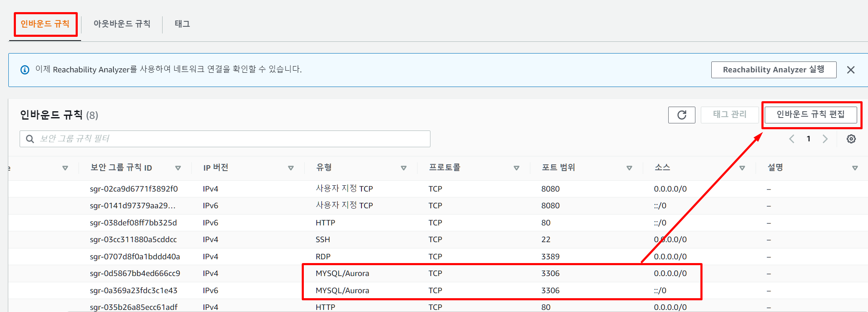Select rule sgr-0141d97379aa29…
This screenshot has width=868, height=312.
(132, 206)
